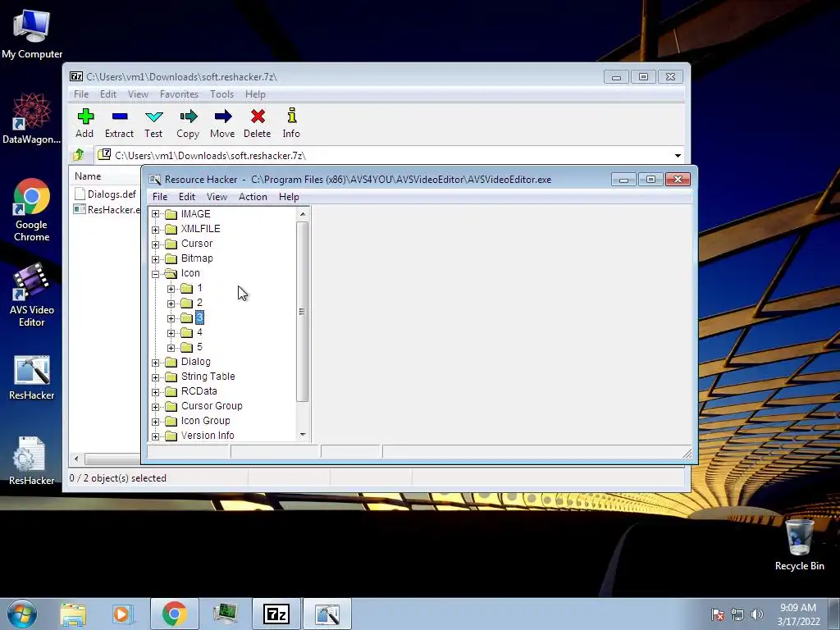Click the Move icon in 7-Zip
The width and height of the screenshot is (840, 630).
coord(222,123)
